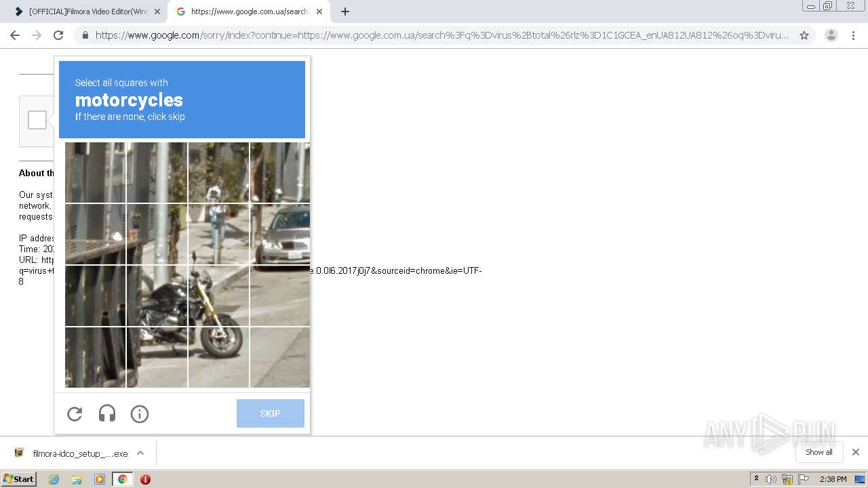Select top-left captcha tile with fence
Viewport: 868px width, 488px height.
(95, 172)
